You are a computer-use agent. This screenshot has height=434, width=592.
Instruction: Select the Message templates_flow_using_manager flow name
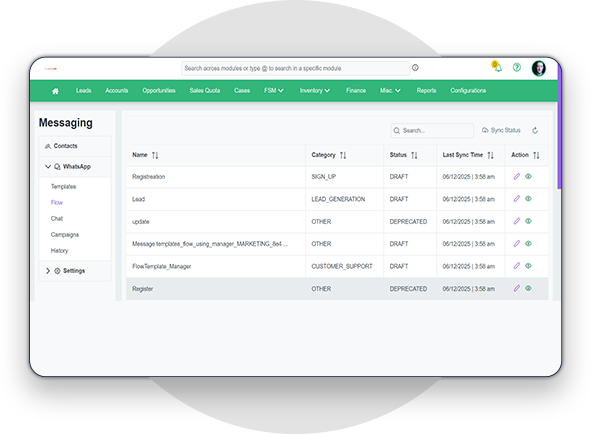pyautogui.click(x=210, y=244)
